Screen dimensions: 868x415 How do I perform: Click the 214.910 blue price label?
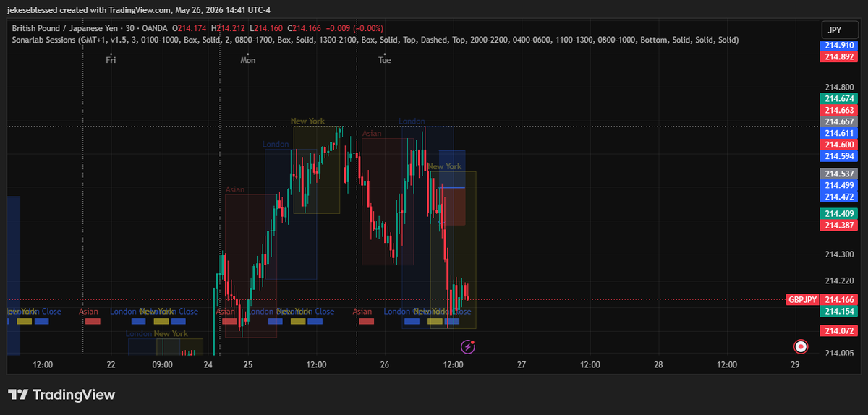click(x=839, y=45)
